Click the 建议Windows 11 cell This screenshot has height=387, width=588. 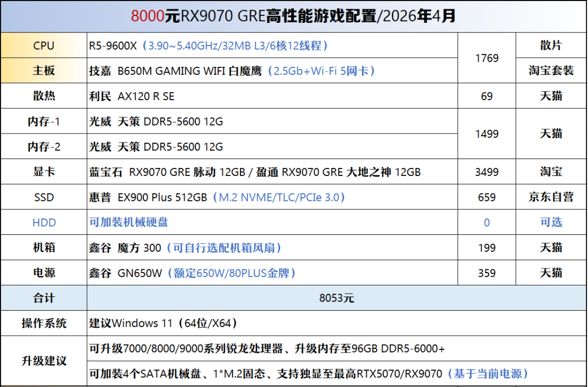[337, 323]
